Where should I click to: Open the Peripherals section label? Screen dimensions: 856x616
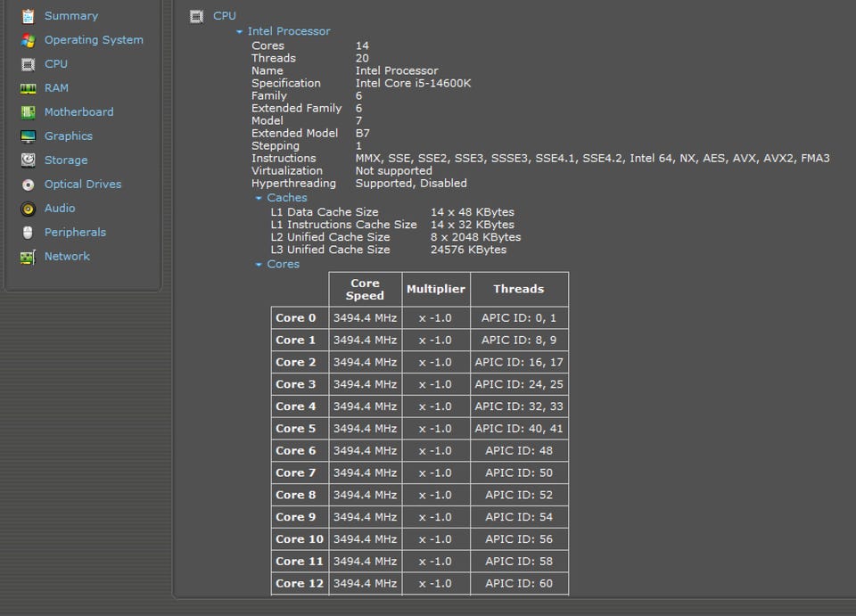pyautogui.click(x=75, y=232)
